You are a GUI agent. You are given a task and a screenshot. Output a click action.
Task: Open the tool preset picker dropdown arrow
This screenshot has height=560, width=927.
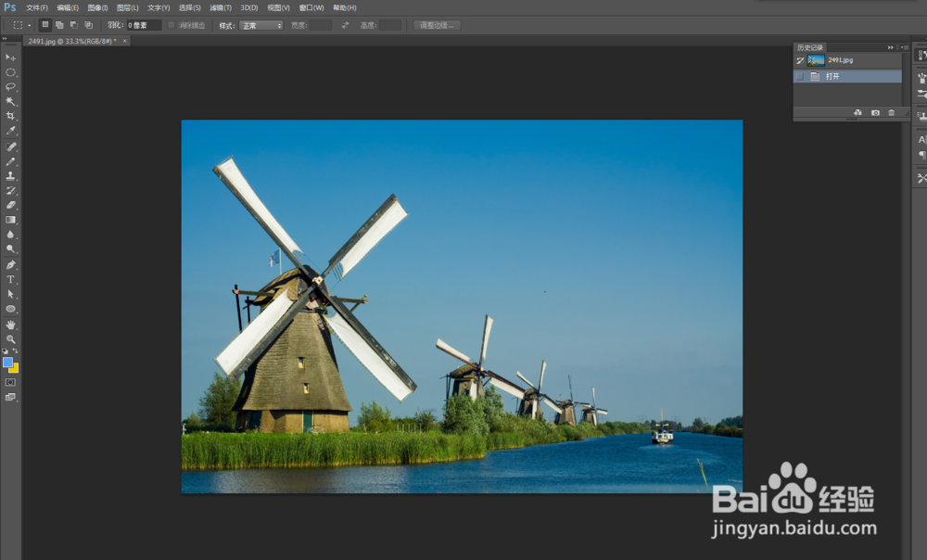coord(29,25)
